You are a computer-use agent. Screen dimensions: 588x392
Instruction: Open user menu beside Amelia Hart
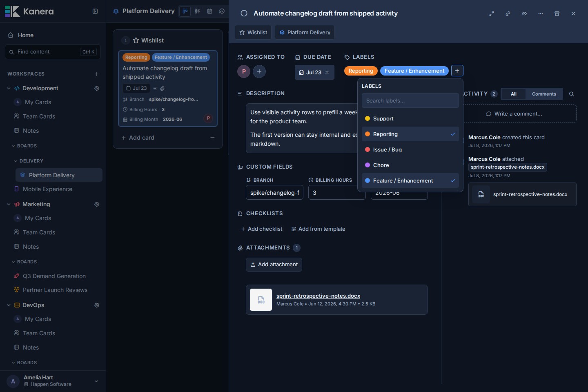[x=96, y=381]
